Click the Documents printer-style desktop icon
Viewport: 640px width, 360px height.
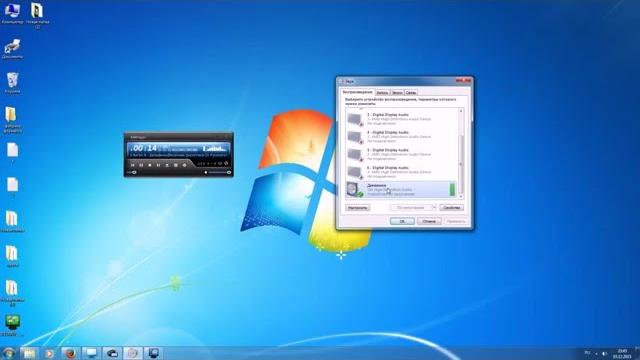(12, 49)
